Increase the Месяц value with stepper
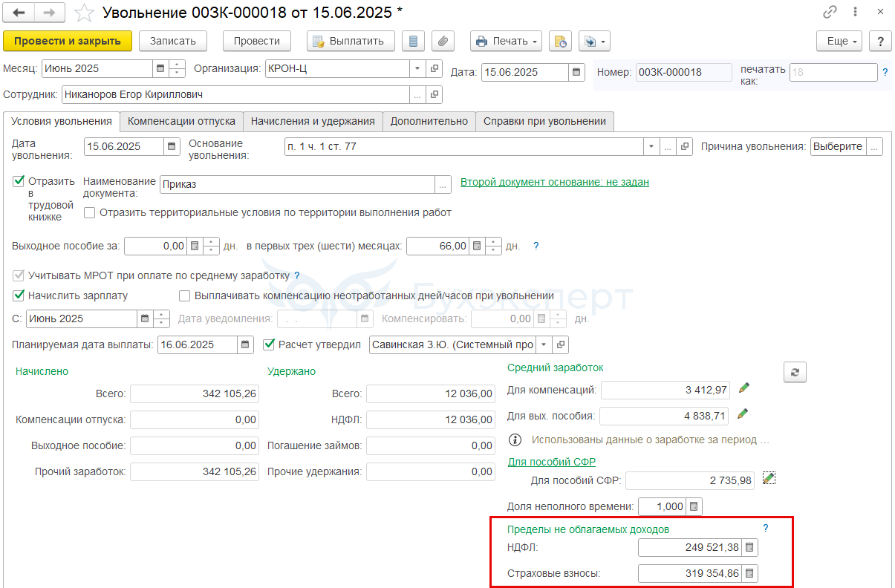Screen dimensions: 895x588 coord(177,65)
